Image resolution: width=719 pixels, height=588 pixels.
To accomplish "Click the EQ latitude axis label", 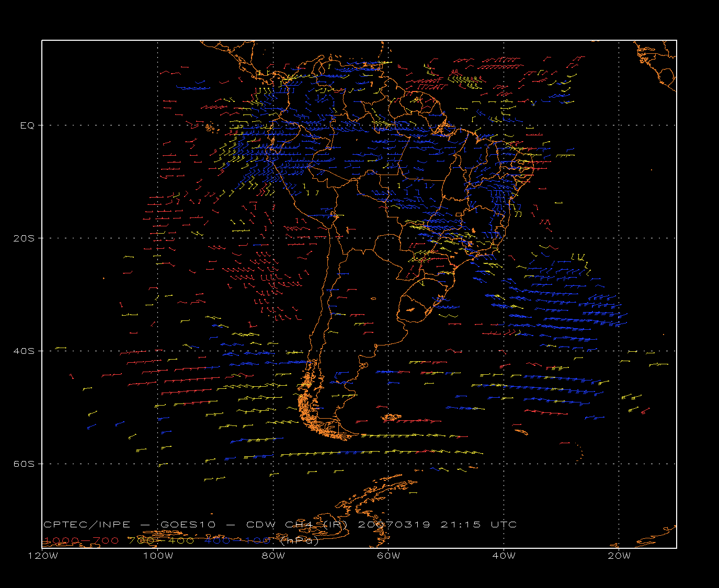I will [x=27, y=125].
